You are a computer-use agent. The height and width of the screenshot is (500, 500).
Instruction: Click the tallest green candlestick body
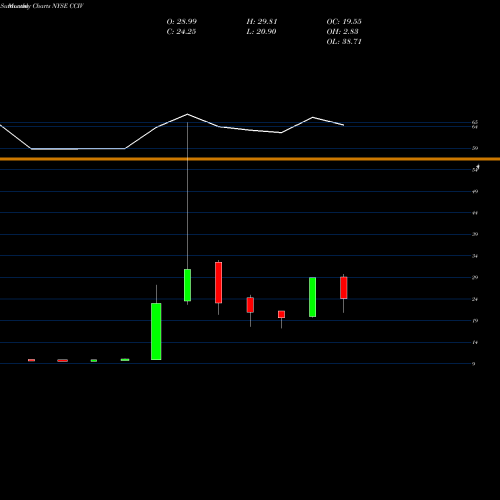pos(156,331)
